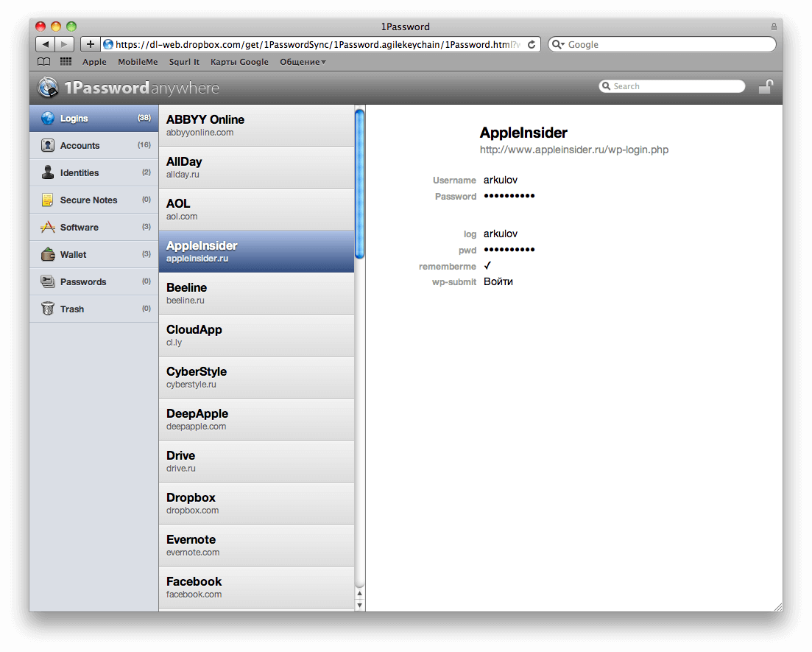Select the Facebook login entry
The width and height of the screenshot is (812, 652).
256,587
